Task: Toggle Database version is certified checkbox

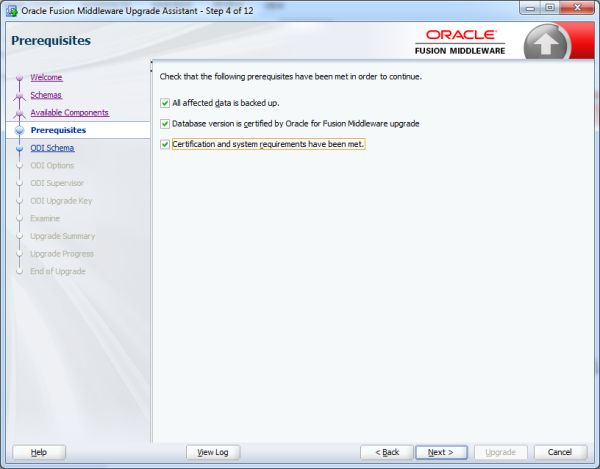Action: (165, 124)
